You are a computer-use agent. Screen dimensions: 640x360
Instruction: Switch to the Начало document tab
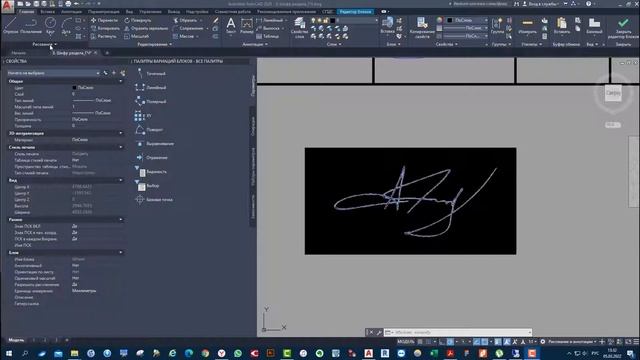[x=18, y=53]
